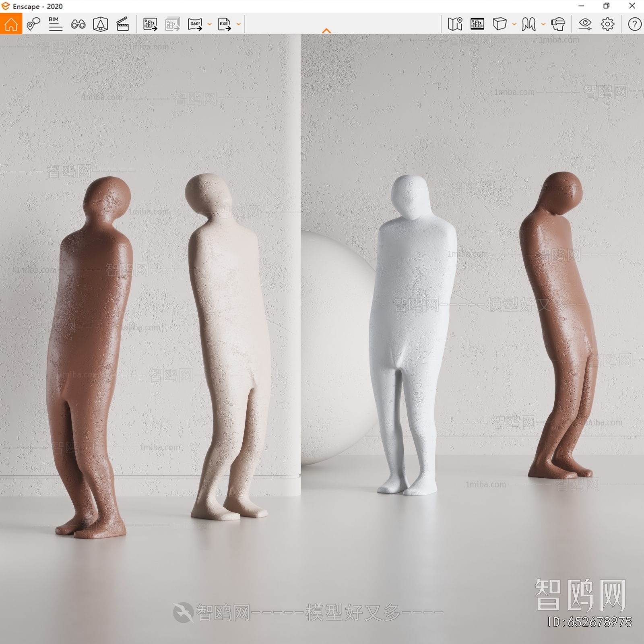Click the 360° panorama export icon
The image size is (644, 644).
click(x=195, y=24)
